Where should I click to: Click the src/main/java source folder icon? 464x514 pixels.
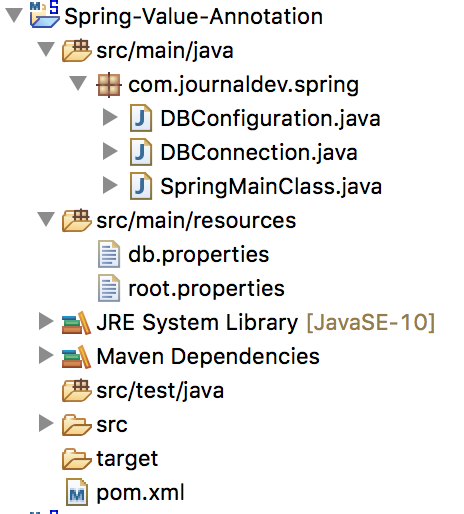point(77,50)
